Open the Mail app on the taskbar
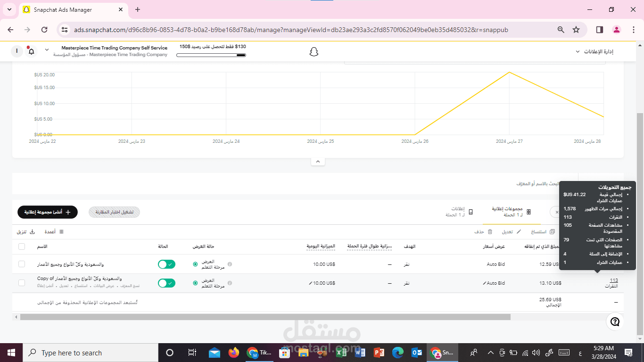This screenshot has height=362, width=644. coord(215,353)
